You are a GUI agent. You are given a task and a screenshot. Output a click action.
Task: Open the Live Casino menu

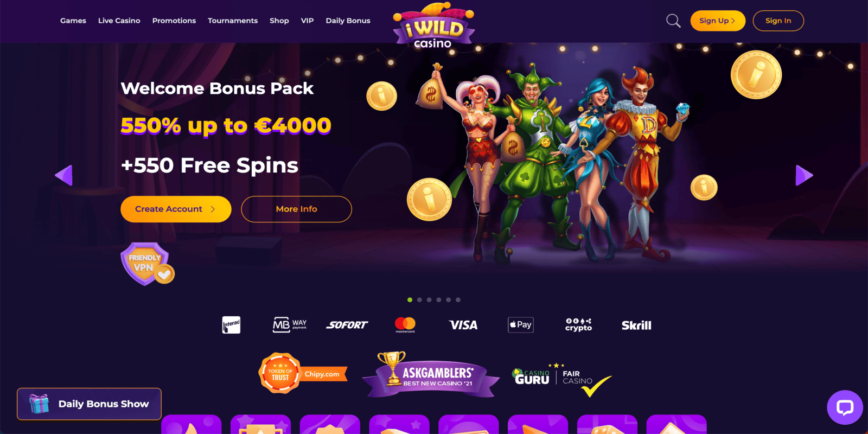coord(119,21)
